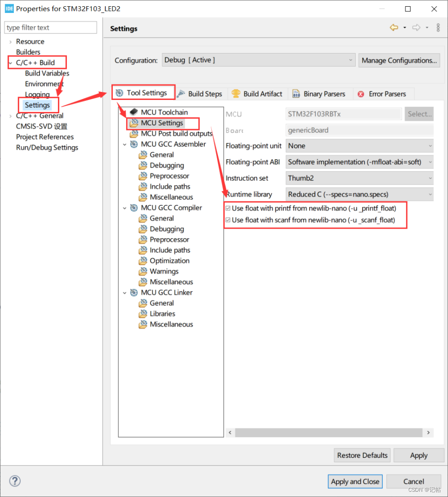448x497 pixels.
Task: Click the Tool Settings tab icon
Action: coord(120,93)
